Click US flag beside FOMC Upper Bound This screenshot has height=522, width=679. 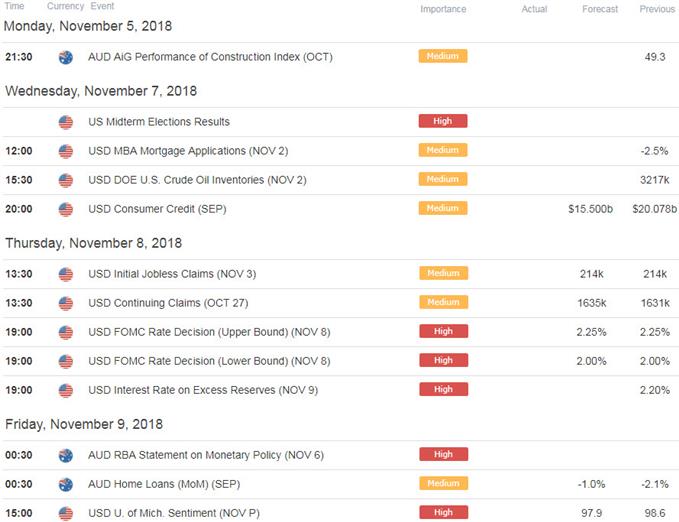click(66, 332)
